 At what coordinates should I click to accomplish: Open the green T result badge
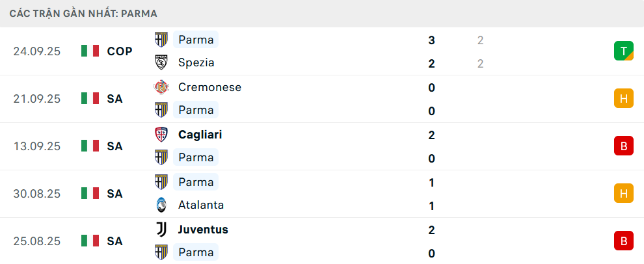(x=623, y=51)
